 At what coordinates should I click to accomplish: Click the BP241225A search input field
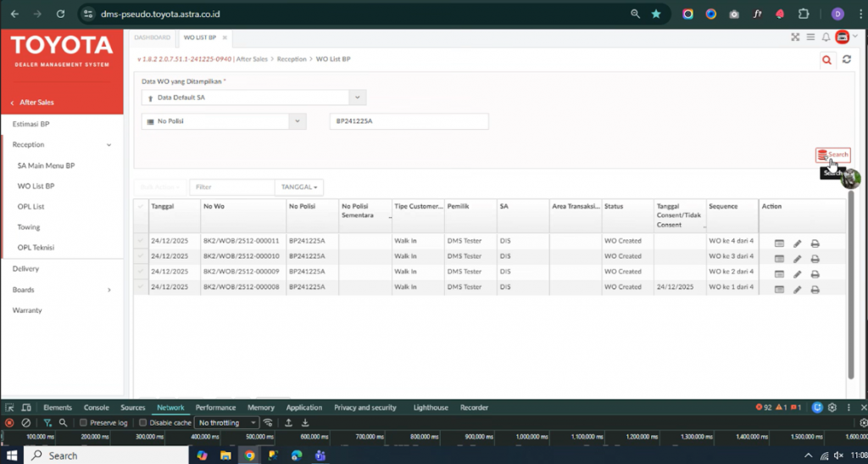tap(409, 121)
